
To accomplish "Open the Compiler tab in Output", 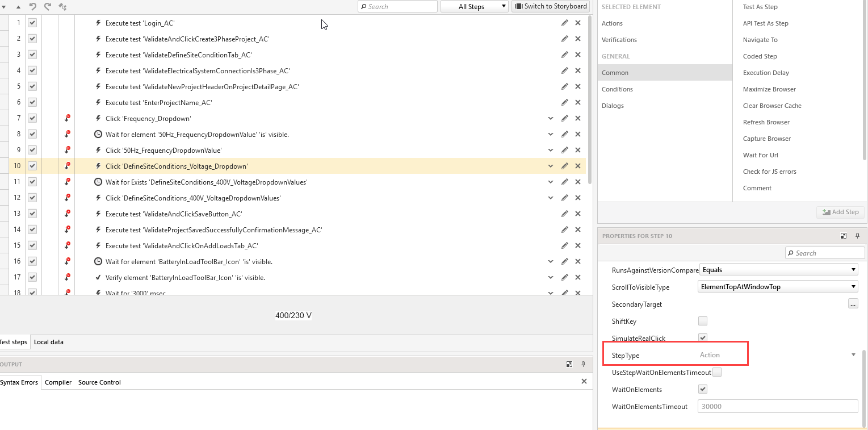I will (58, 382).
